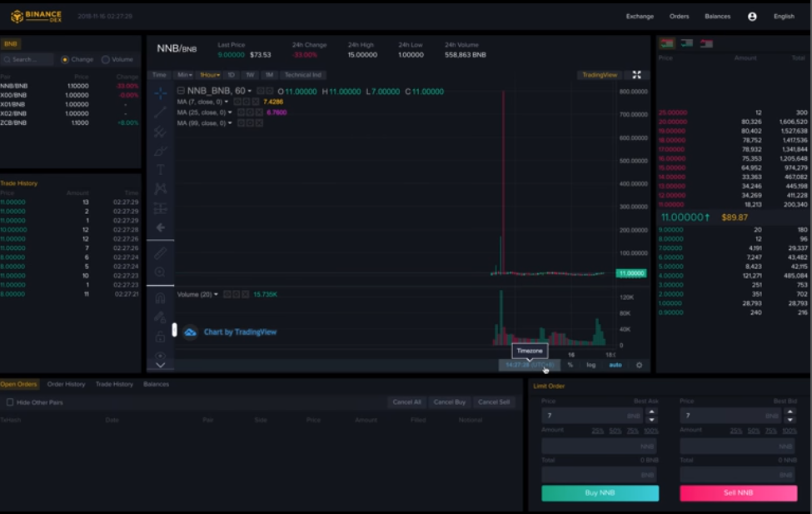Click the fullscreen chart icon
This screenshot has height=514, width=812.
[x=636, y=75]
